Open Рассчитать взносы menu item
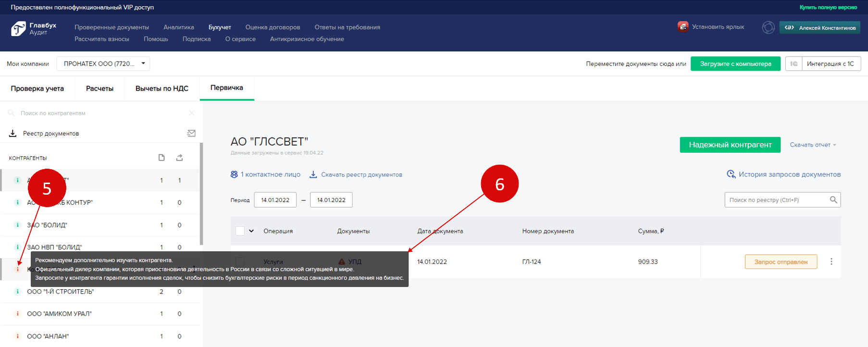 point(102,39)
